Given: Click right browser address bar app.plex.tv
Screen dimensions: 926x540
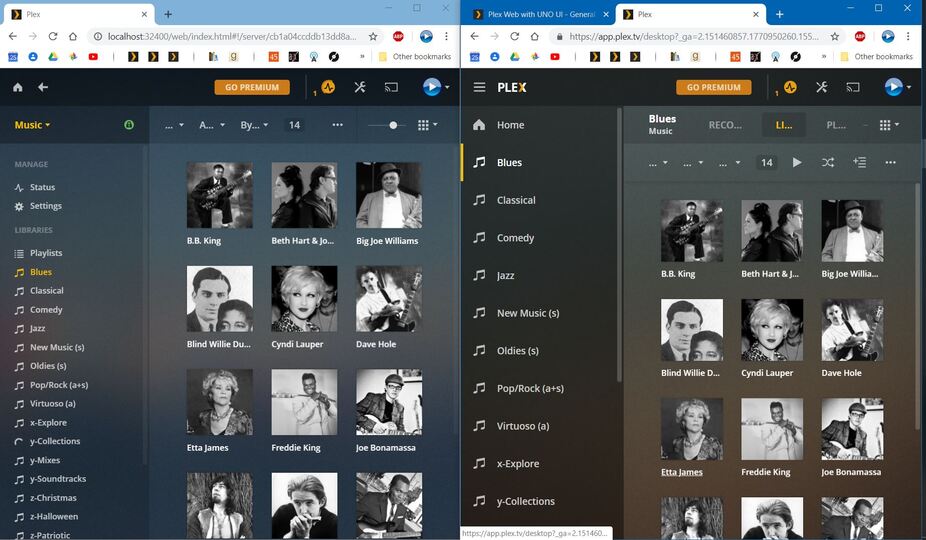Looking at the screenshot, I should click(x=694, y=37).
